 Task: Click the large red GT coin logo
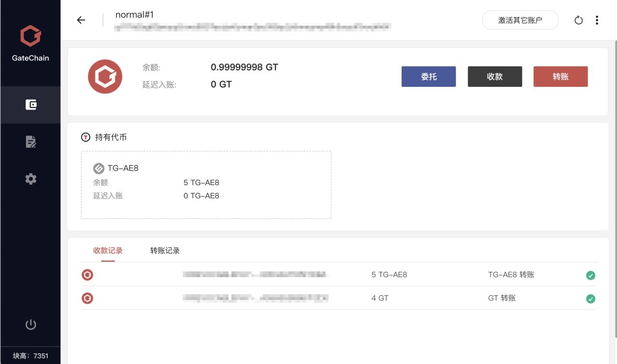pyautogui.click(x=105, y=77)
